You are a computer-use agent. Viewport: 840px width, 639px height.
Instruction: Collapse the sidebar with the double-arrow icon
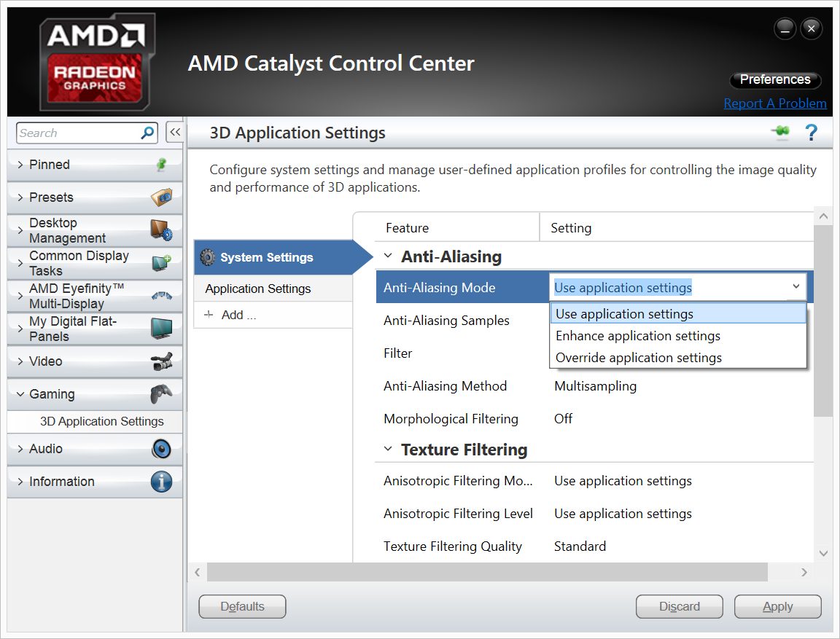click(x=174, y=132)
